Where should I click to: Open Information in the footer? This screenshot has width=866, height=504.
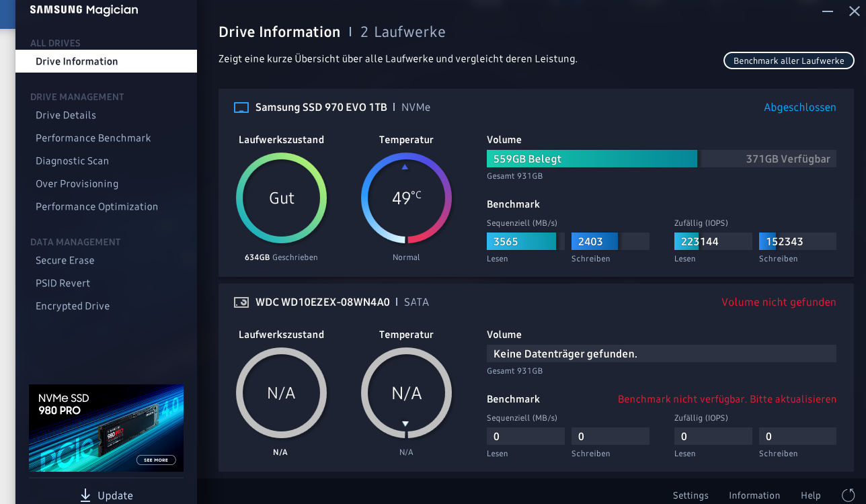click(x=754, y=495)
